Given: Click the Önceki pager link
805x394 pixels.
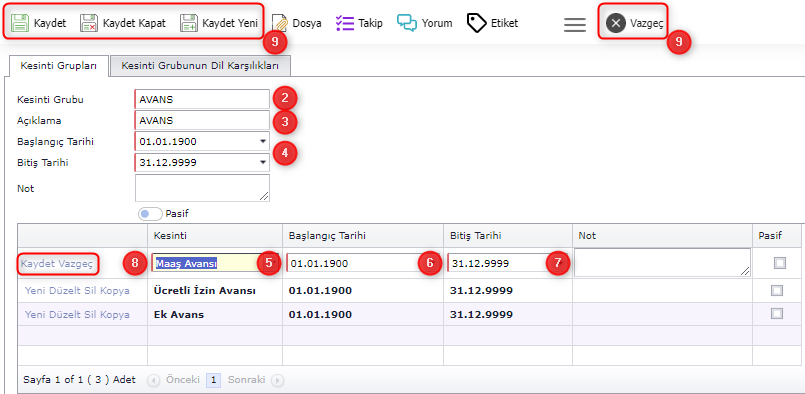Looking at the screenshot, I should [182, 380].
